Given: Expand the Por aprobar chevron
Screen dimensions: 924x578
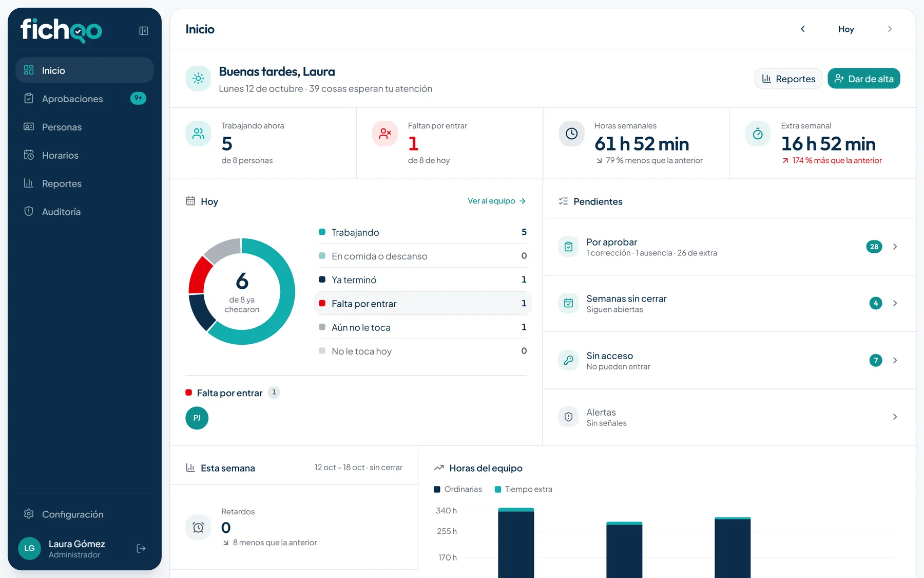Looking at the screenshot, I should [x=895, y=247].
